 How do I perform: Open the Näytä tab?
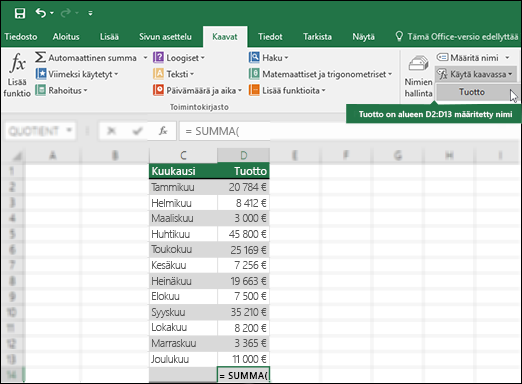(363, 37)
